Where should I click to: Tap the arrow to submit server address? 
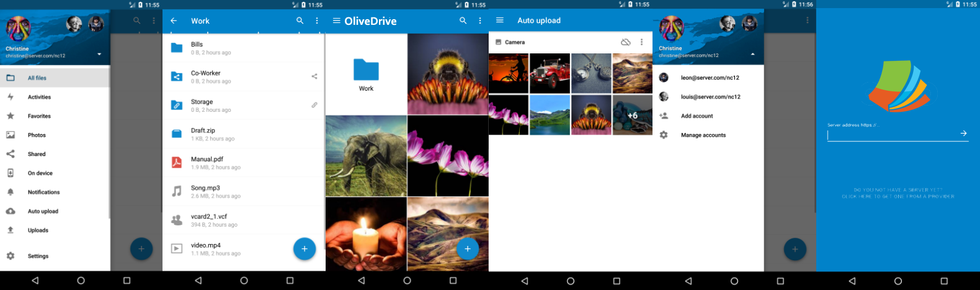(963, 134)
